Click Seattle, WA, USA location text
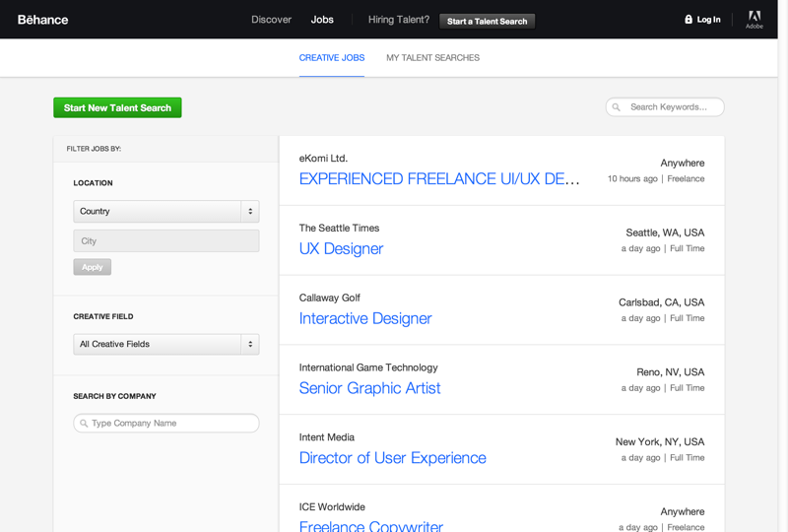788x532 pixels. pos(665,233)
